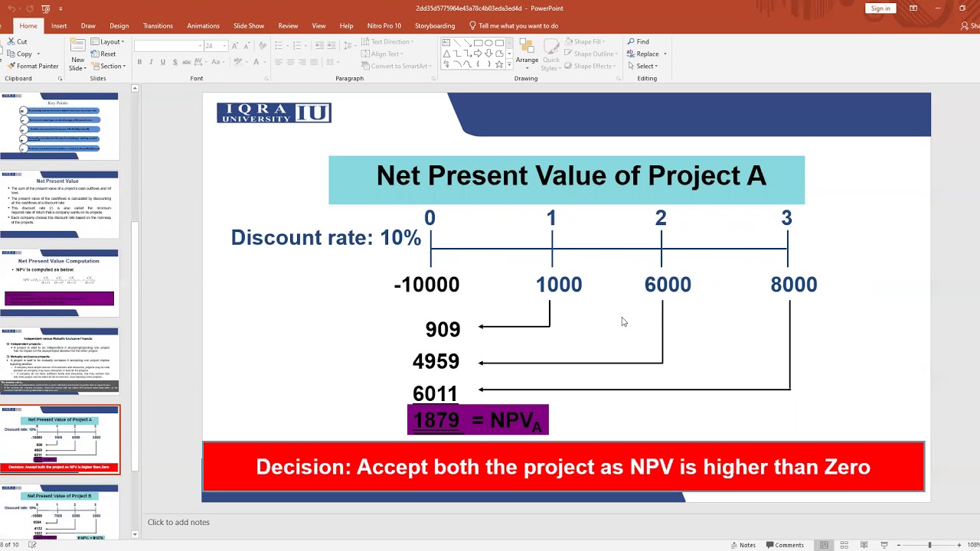Image resolution: width=980 pixels, height=551 pixels.
Task: Select the triangle shape in gallery
Action: point(446,54)
